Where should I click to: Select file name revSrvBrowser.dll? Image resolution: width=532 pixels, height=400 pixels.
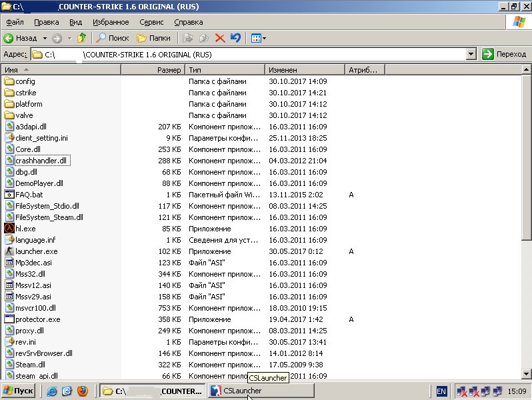44,353
